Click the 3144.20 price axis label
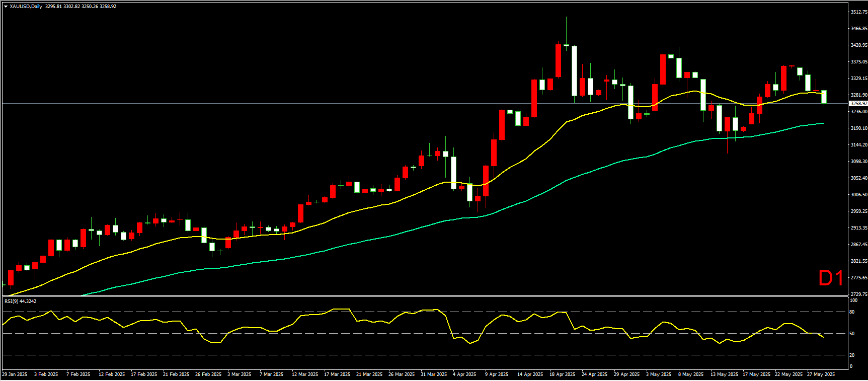 click(x=858, y=145)
